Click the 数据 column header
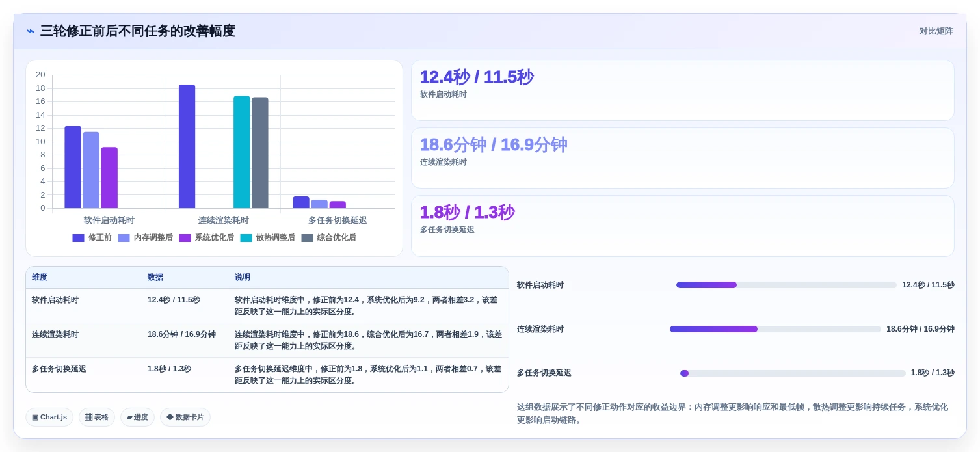The image size is (980, 452). click(x=155, y=277)
